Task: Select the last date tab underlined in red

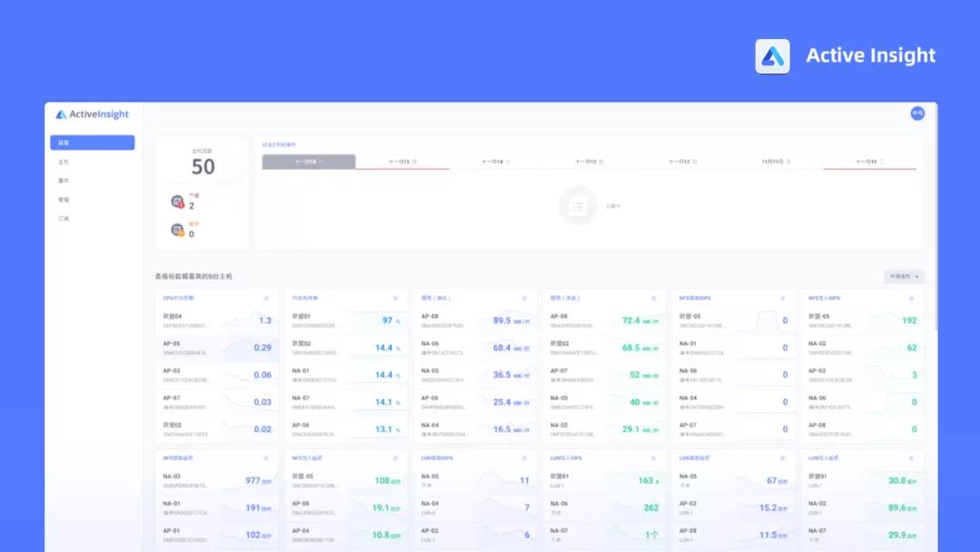Action: [x=869, y=162]
